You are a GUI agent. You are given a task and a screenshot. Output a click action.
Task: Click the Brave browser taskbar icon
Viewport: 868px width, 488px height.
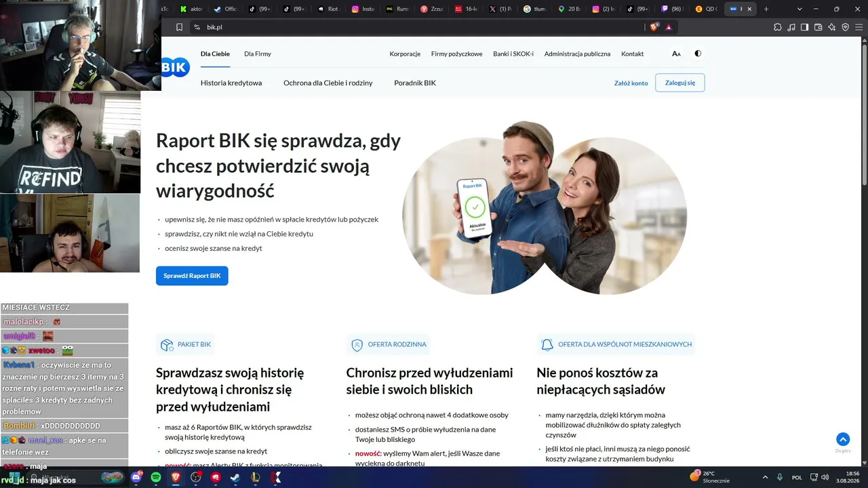coord(176,477)
